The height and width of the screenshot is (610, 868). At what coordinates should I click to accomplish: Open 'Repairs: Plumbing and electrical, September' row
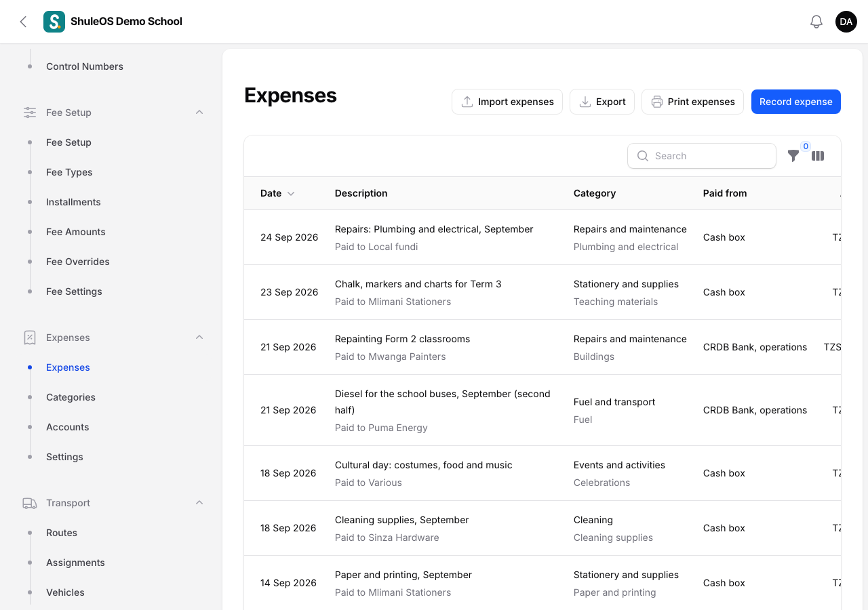[x=542, y=237]
